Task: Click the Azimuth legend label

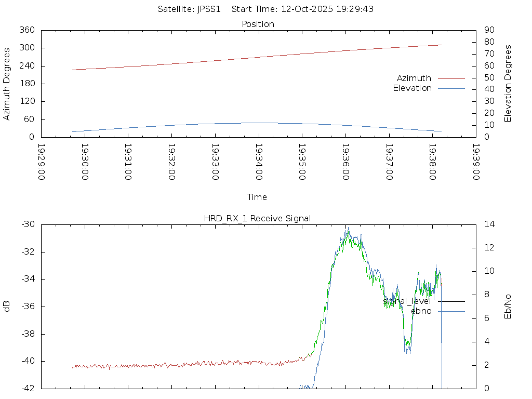Action: point(414,78)
